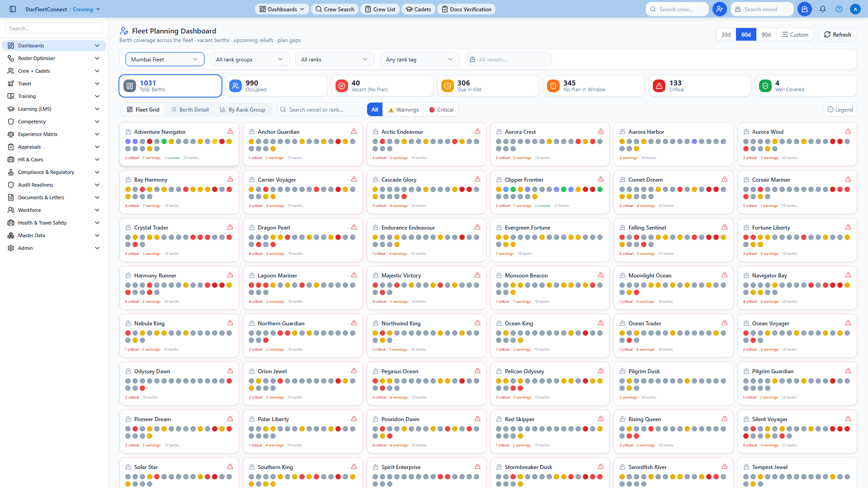Filter grid by Critical only
The width and height of the screenshot is (868, 488).
(x=441, y=109)
